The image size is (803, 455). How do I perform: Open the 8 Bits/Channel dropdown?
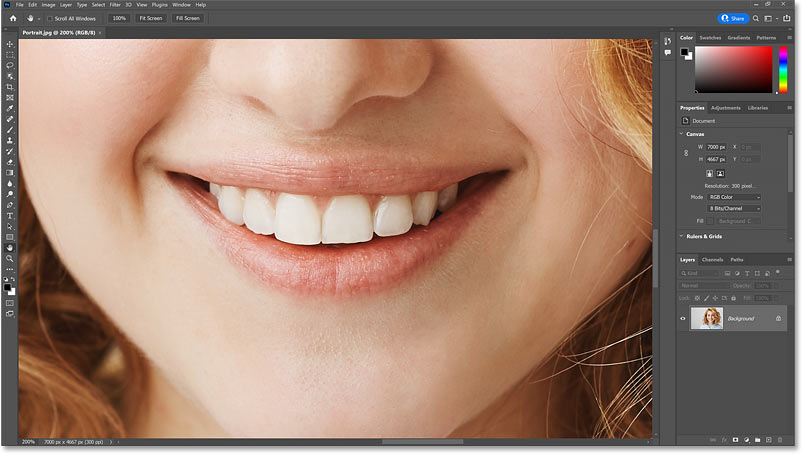pos(734,209)
